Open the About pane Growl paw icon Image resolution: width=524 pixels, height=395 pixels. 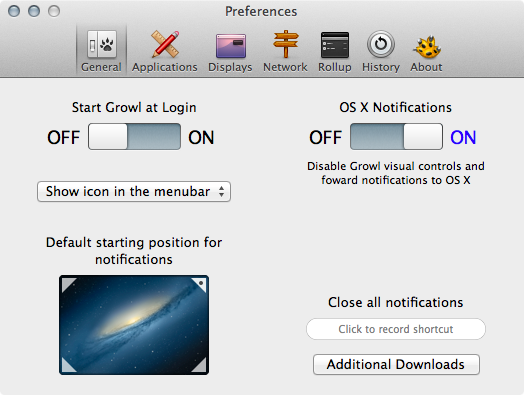pyautogui.click(x=427, y=46)
